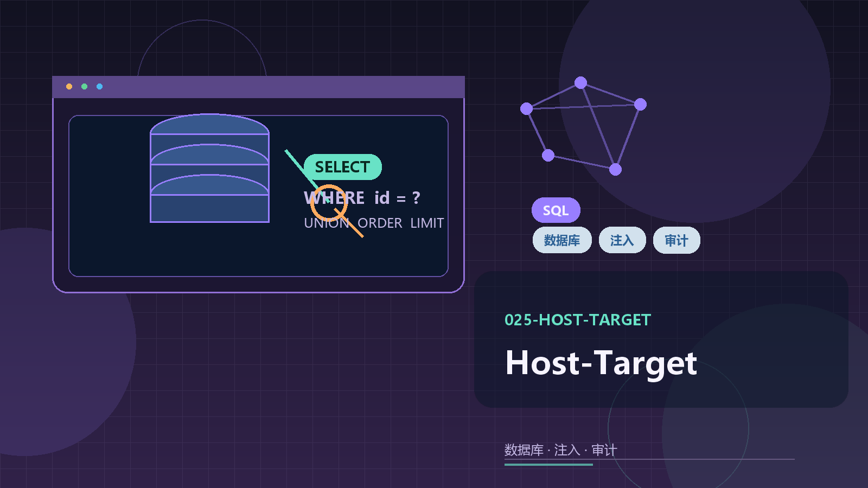The image size is (868, 488).
Task: Click the Host-Target title
Action: pos(601,364)
